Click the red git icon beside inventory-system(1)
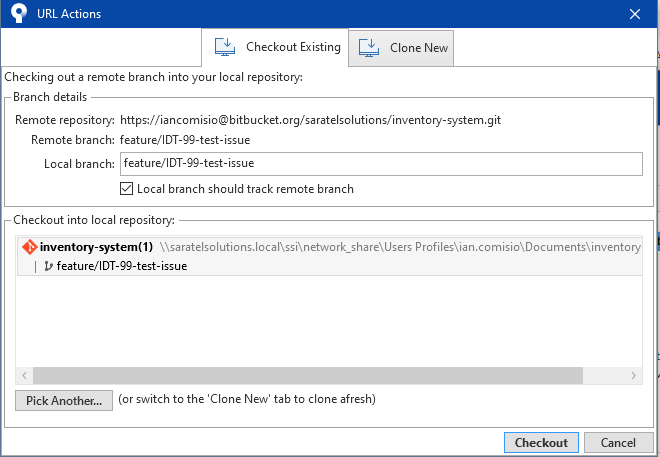 (29, 247)
